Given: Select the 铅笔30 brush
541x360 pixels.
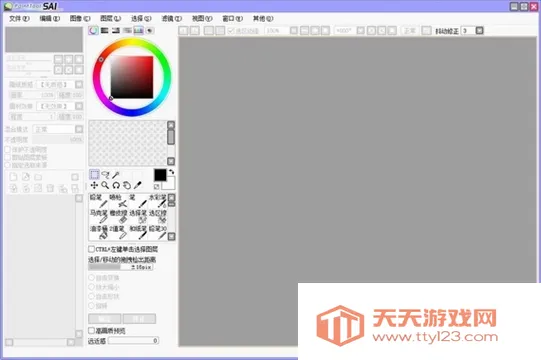Looking at the screenshot, I should coord(157,232).
